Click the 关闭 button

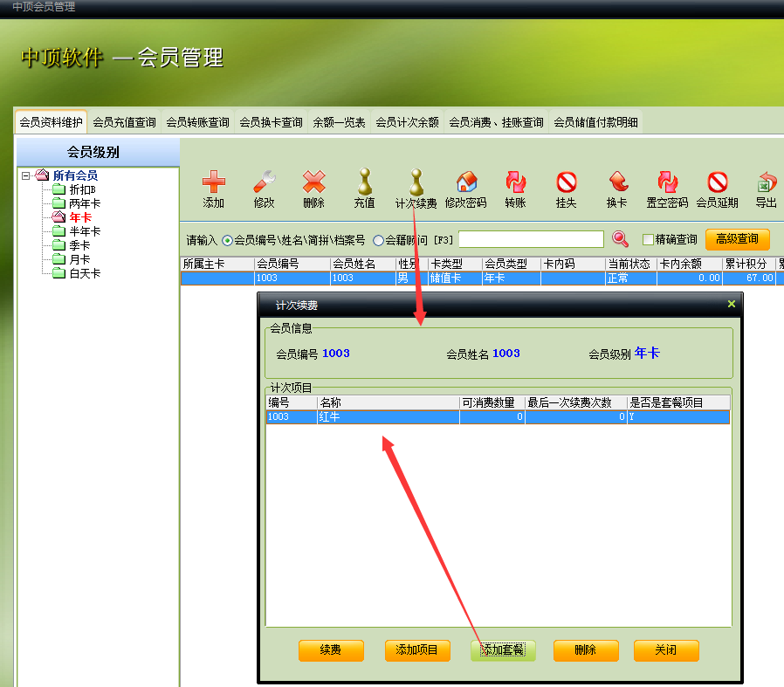pyautogui.click(x=666, y=650)
